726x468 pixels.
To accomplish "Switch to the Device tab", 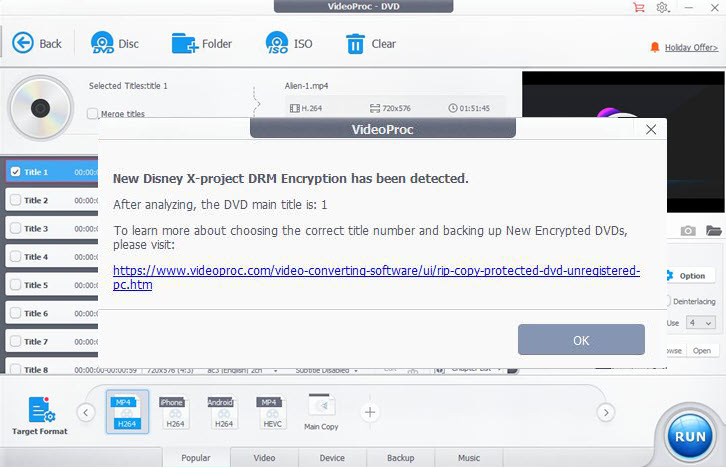I will (332, 457).
